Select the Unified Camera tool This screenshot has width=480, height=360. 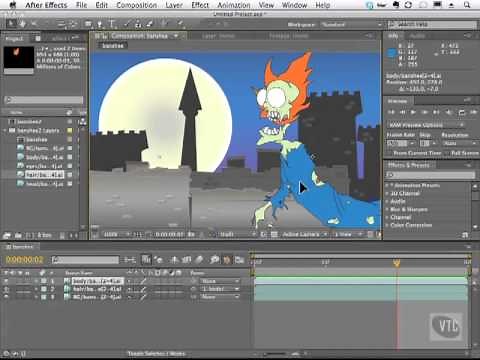pyautogui.click(x=61, y=24)
